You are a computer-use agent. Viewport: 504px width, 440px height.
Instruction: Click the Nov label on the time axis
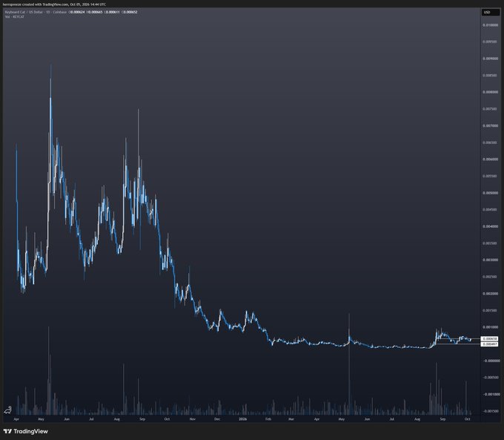click(193, 419)
